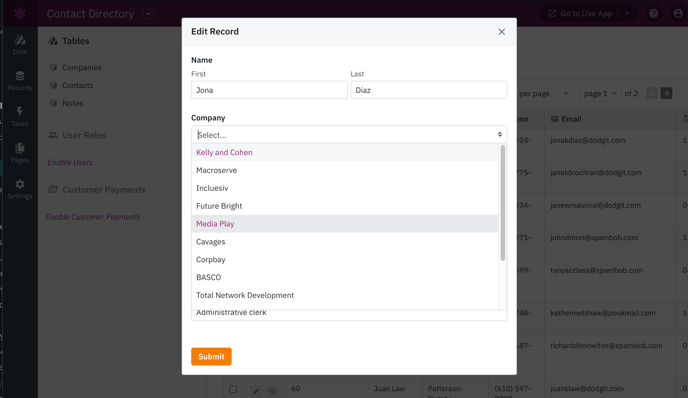Click the First name input field
The height and width of the screenshot is (398, 688).
point(269,90)
